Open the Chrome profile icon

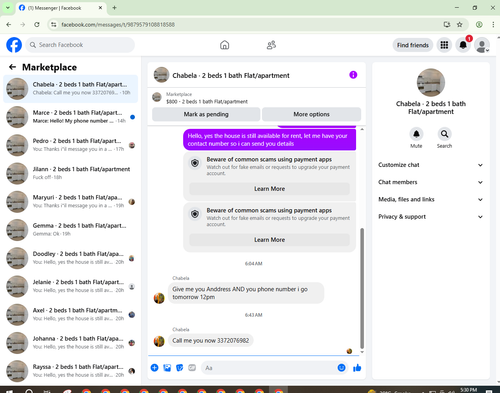coord(479,24)
